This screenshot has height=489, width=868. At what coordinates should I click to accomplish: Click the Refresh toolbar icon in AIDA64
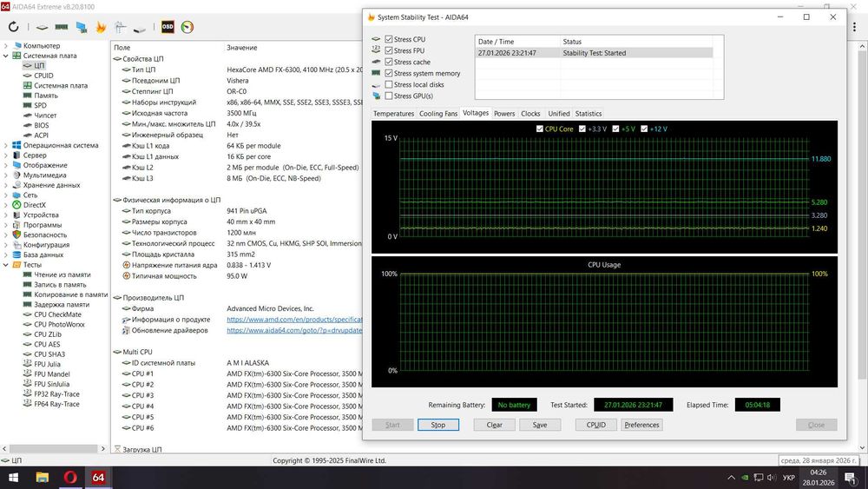13,27
